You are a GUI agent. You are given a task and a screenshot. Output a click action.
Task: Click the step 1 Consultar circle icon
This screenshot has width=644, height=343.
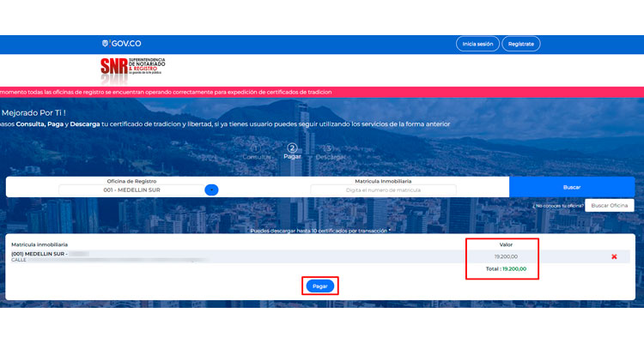(255, 147)
